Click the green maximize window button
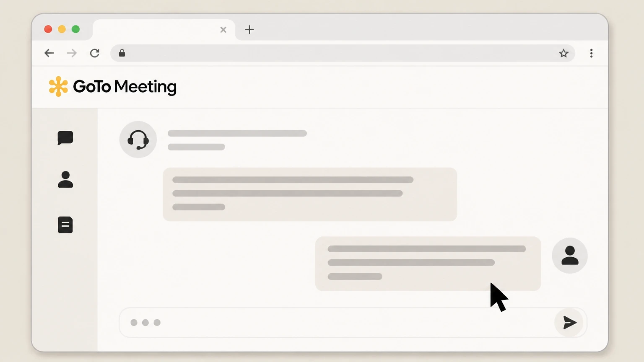The width and height of the screenshot is (644, 362). pos(75,29)
